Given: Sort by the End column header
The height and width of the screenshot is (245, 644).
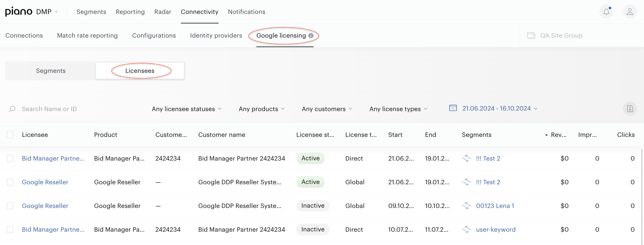Looking at the screenshot, I should coord(431,135).
